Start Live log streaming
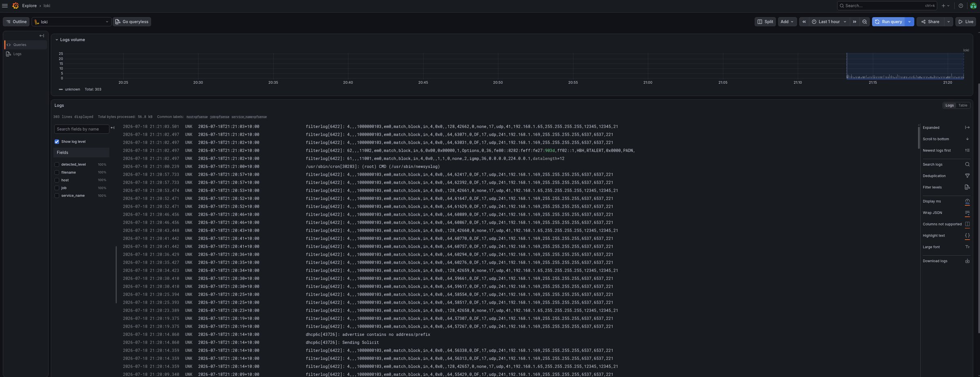The width and height of the screenshot is (980, 377). tap(966, 22)
